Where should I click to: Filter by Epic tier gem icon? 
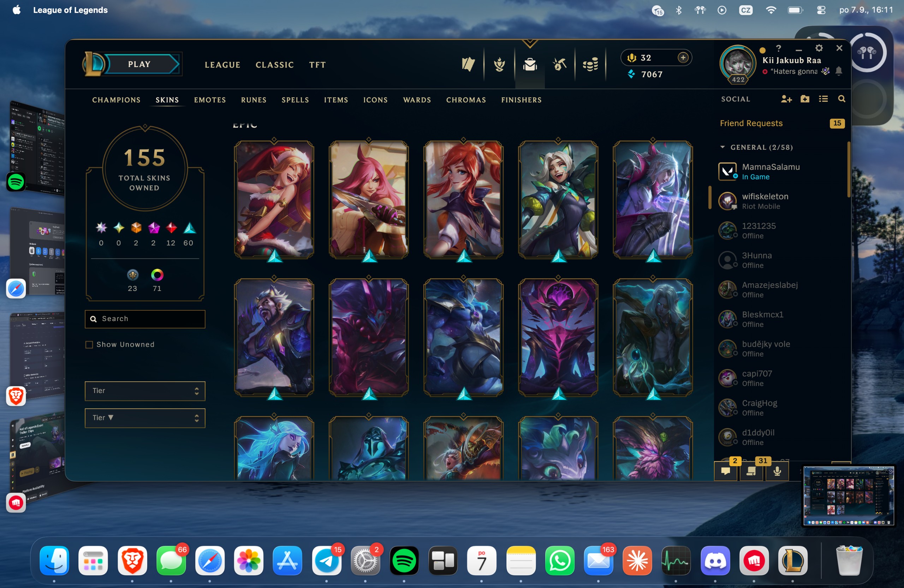189,228
